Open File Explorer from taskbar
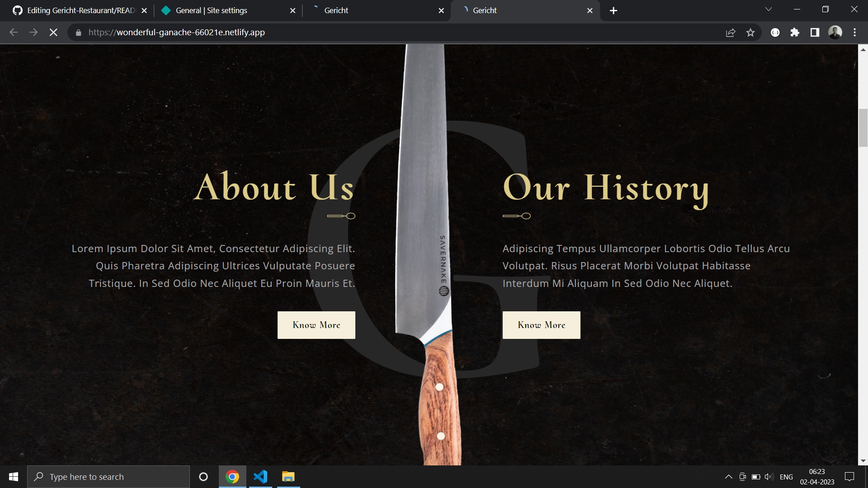This screenshot has height=488, width=868. (x=288, y=477)
